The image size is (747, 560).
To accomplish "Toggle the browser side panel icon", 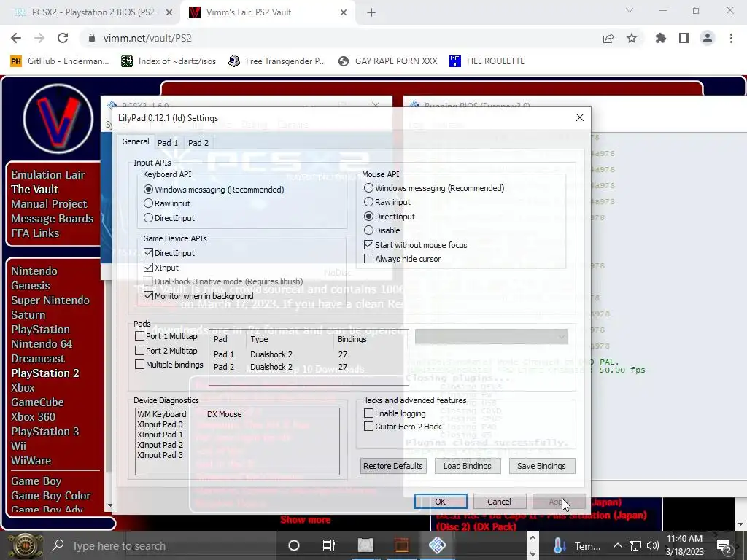I will tap(684, 38).
